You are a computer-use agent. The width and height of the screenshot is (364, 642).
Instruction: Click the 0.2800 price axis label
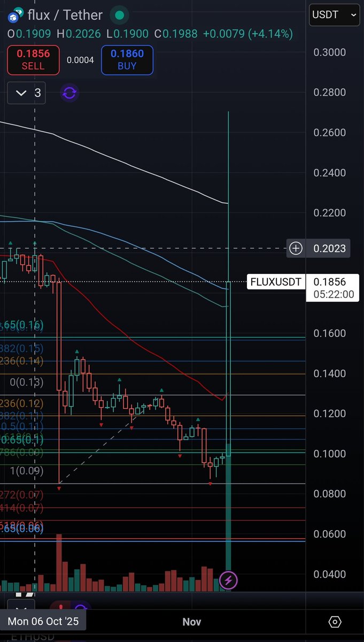tap(329, 93)
